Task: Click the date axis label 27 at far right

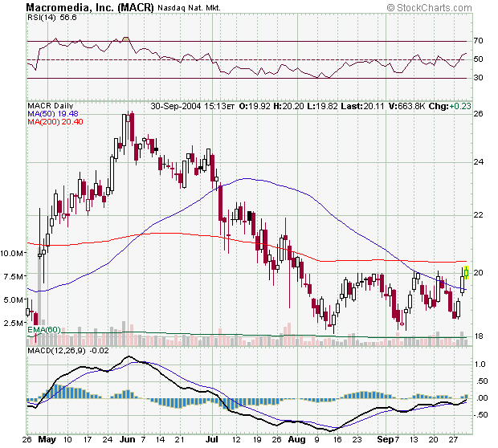Action: coord(454,439)
